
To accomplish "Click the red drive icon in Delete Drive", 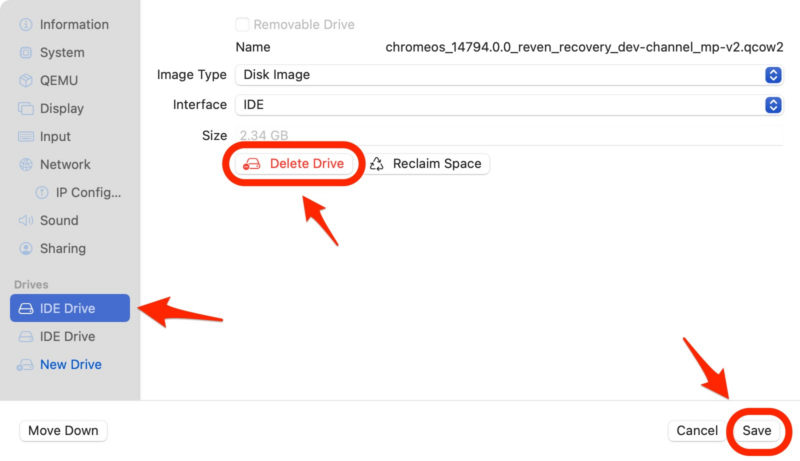I will (x=252, y=164).
